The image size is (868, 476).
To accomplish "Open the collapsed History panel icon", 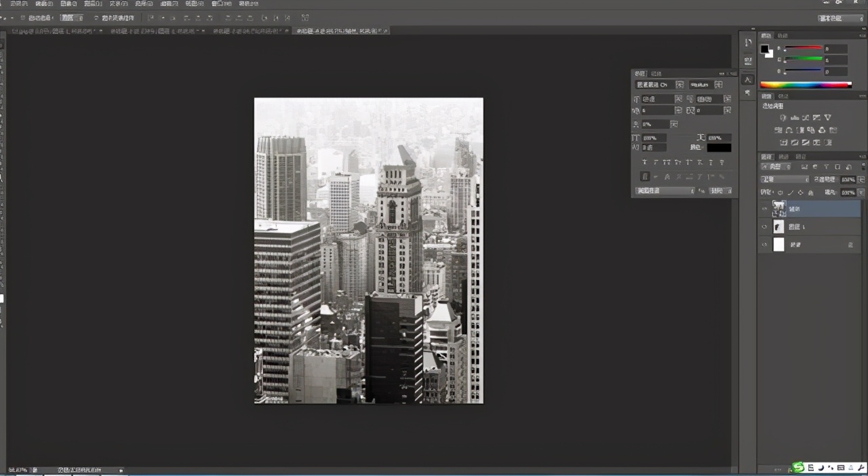I will 748,42.
